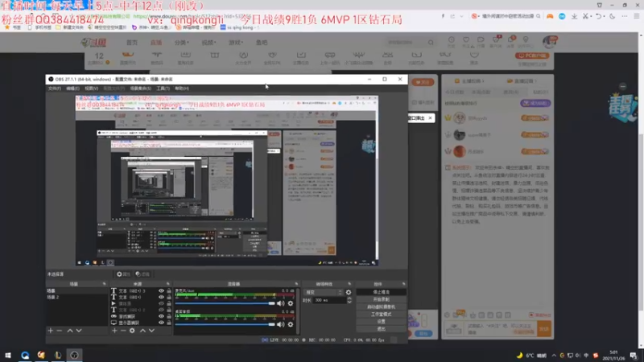The height and width of the screenshot is (362, 644).
Task: Click the 滤镜 filters button
Action: pyautogui.click(x=143, y=274)
